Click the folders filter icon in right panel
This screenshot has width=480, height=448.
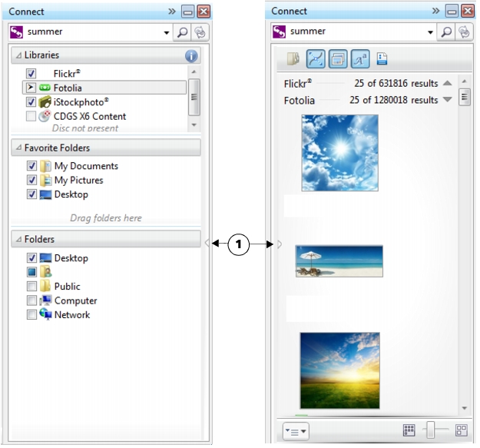tap(293, 59)
